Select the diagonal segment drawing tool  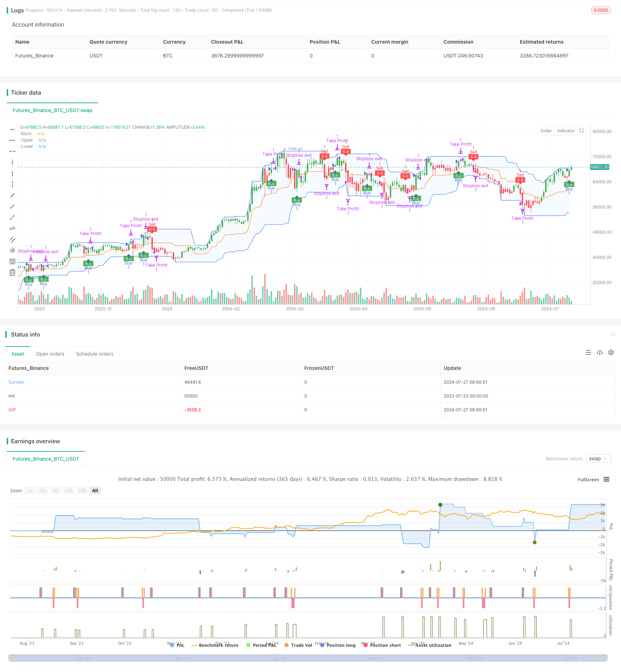[x=12, y=217]
